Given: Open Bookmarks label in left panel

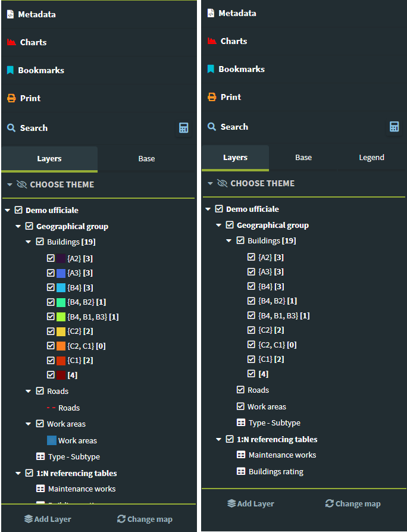Looking at the screenshot, I should pos(41,70).
